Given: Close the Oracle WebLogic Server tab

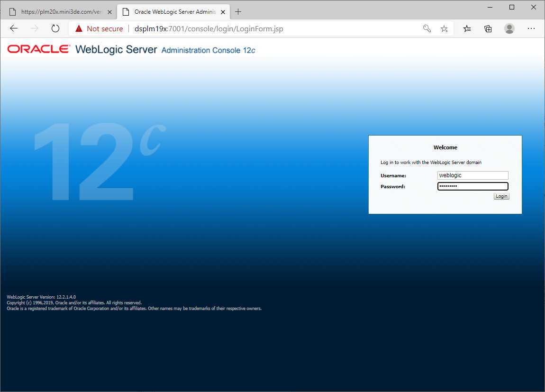Looking at the screenshot, I should (223, 12).
